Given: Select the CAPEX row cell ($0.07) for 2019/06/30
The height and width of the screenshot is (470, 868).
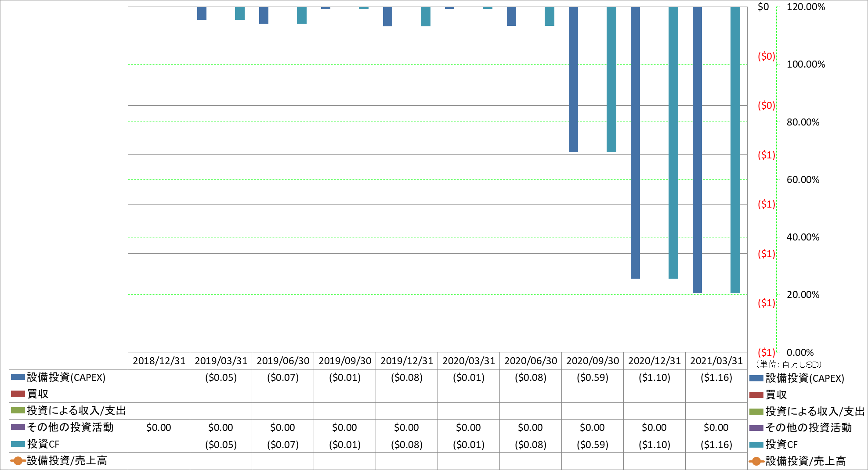Looking at the screenshot, I should 283,377.
